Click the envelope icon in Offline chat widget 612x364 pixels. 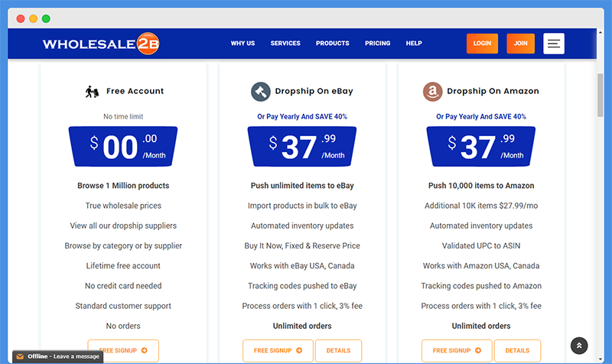21,356
